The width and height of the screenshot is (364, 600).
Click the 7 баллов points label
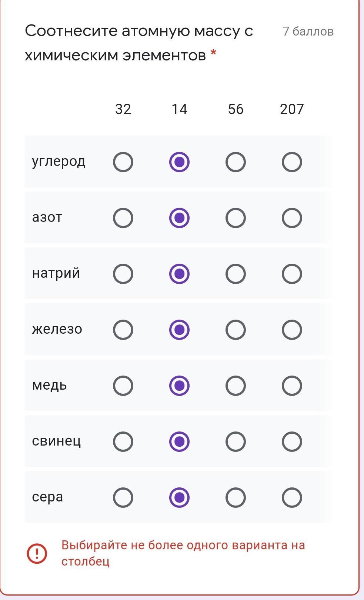pos(308,31)
